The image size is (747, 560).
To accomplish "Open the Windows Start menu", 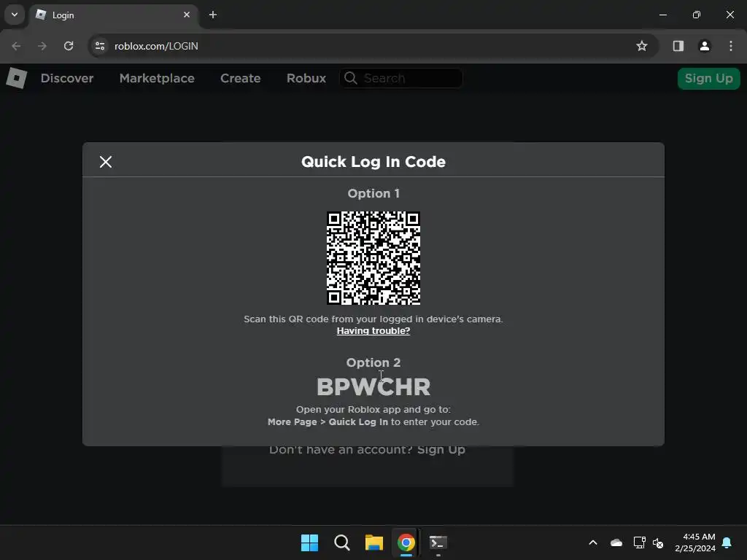I will [x=309, y=542].
